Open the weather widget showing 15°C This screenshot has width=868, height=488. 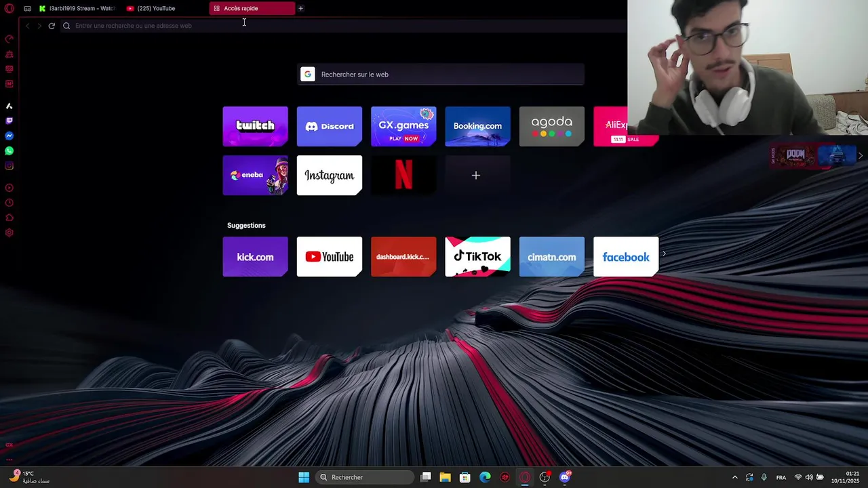(28, 477)
